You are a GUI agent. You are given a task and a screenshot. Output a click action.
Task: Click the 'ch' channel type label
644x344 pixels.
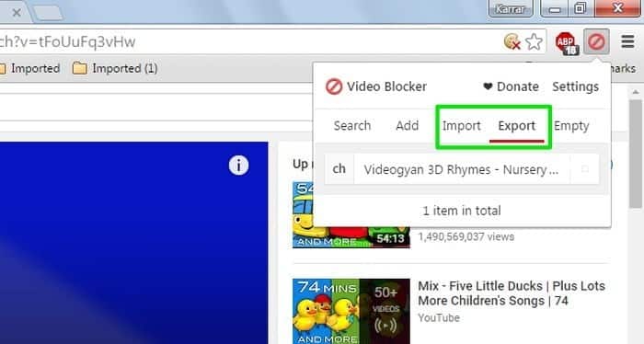click(x=339, y=168)
